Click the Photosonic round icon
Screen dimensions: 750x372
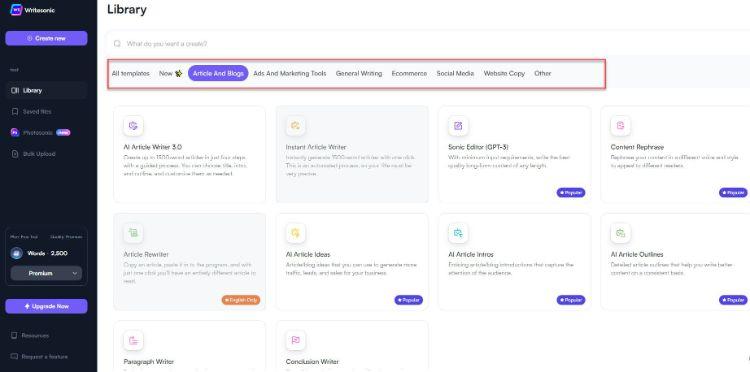pyautogui.click(x=15, y=132)
